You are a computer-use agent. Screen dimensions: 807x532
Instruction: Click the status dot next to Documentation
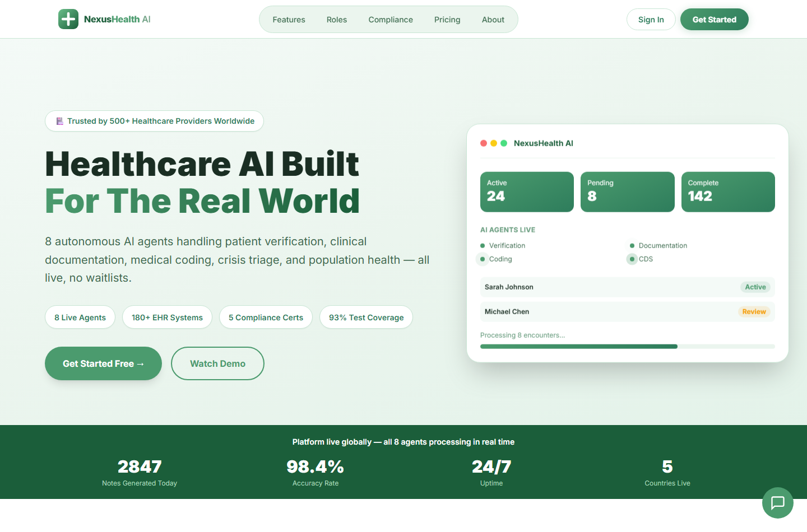(632, 246)
